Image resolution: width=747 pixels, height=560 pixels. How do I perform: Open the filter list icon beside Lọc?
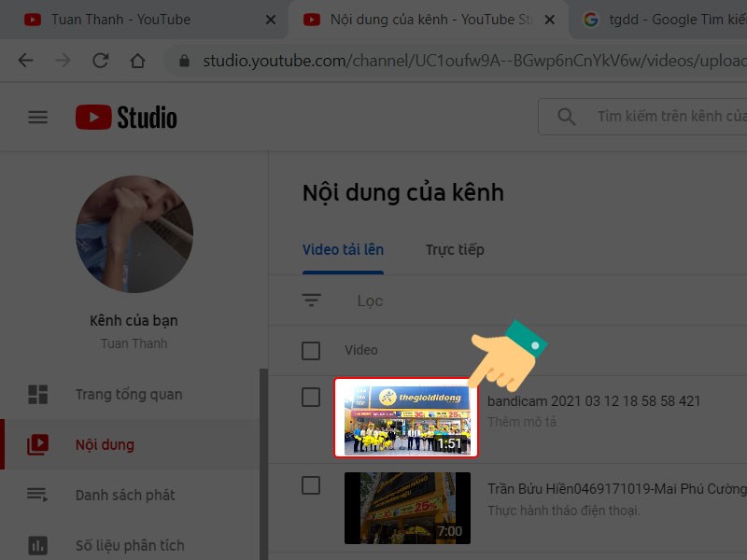coord(311,300)
